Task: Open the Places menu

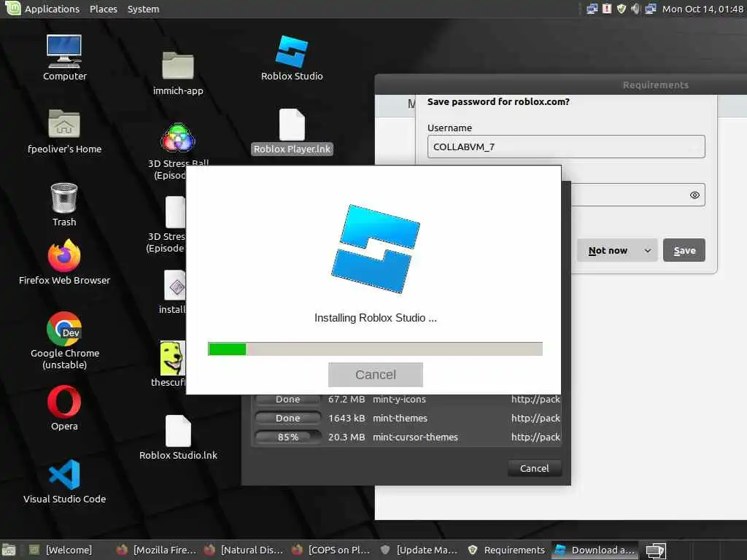Action: pyautogui.click(x=104, y=9)
